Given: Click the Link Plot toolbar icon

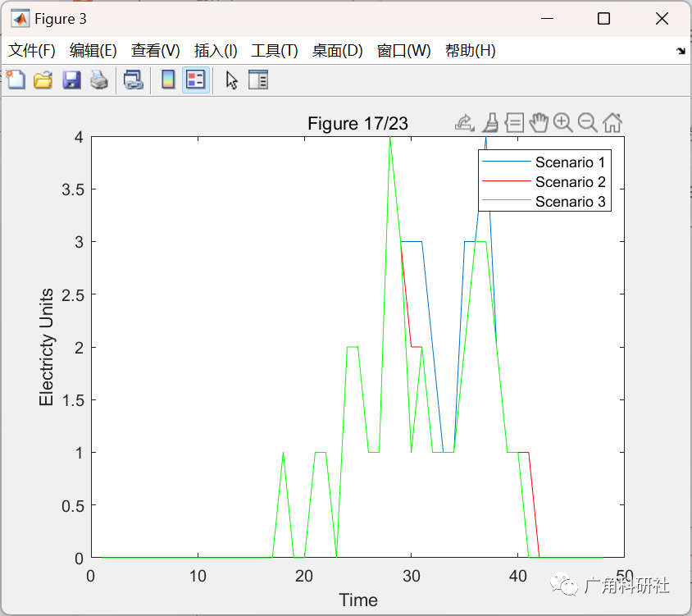Looking at the screenshot, I should click(134, 80).
